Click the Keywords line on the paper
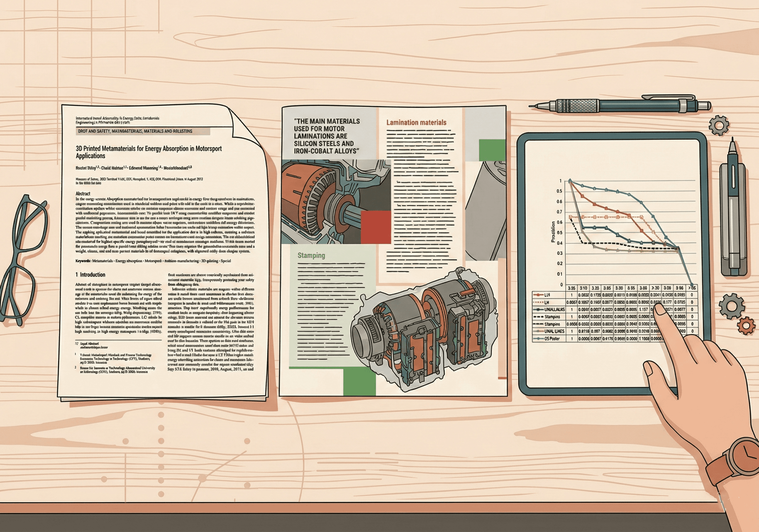 153,261
